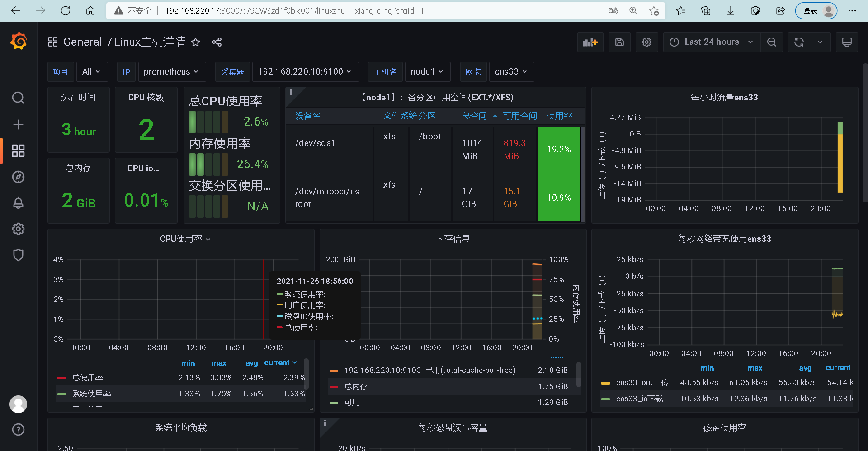This screenshot has height=451, width=868.
Task: Open the node1 hostname dropdown
Action: pyautogui.click(x=427, y=72)
